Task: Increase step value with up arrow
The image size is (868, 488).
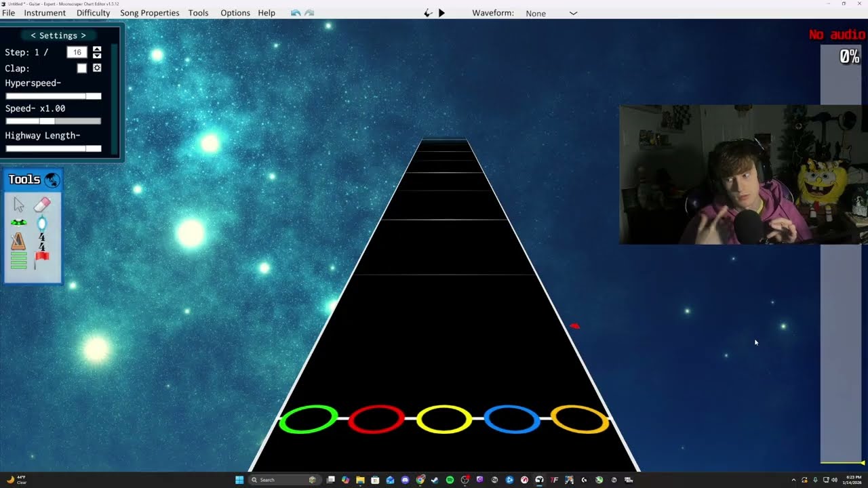Action: [x=97, y=49]
